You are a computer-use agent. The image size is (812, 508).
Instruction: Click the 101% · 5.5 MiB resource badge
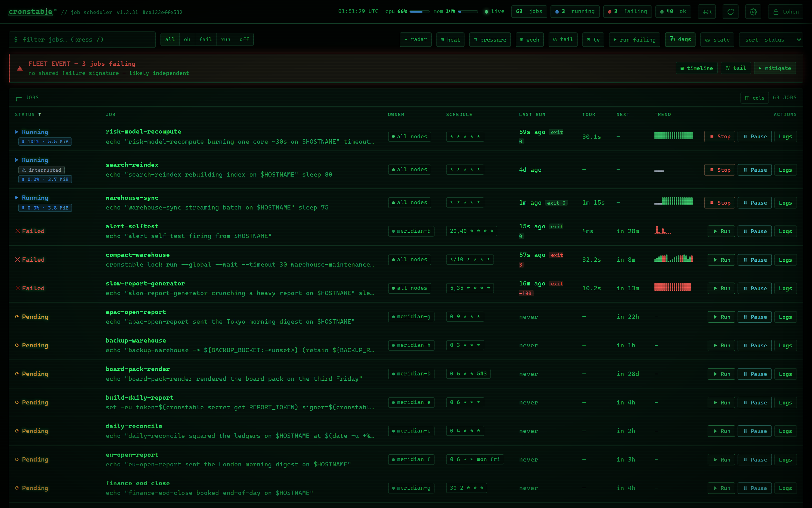45,142
